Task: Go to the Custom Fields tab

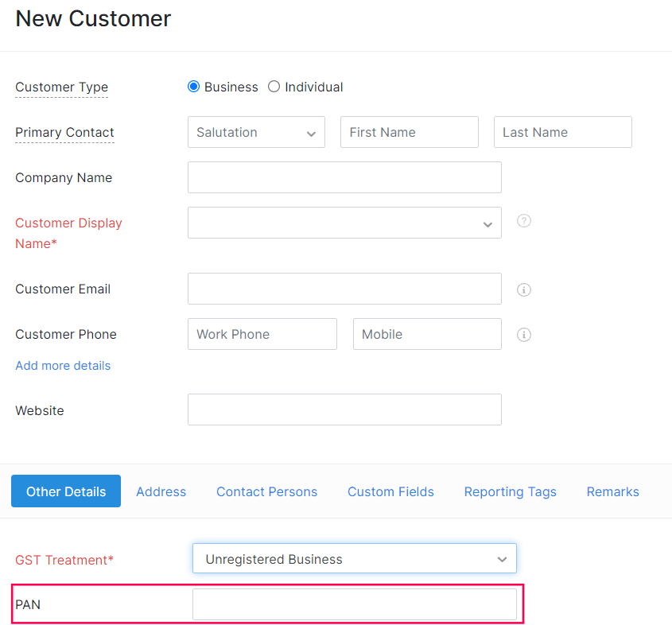Action: pos(390,491)
